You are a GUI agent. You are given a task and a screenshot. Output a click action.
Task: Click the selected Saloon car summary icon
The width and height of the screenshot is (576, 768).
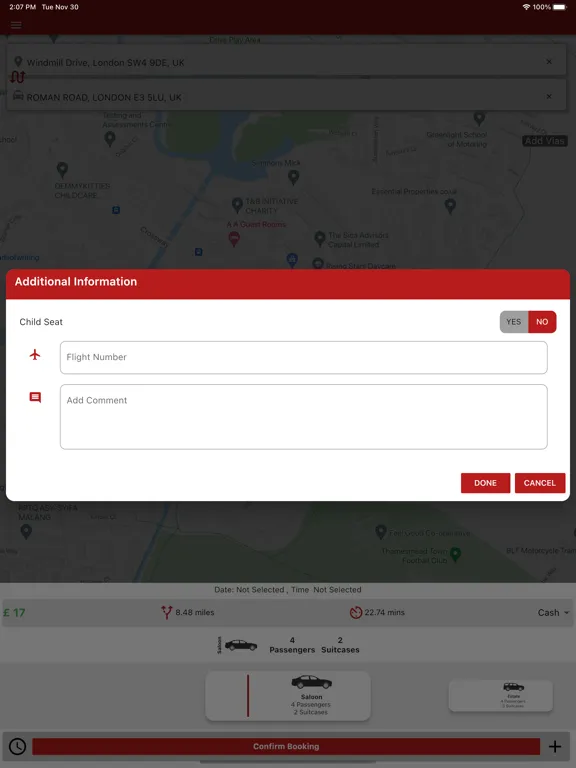click(x=240, y=645)
